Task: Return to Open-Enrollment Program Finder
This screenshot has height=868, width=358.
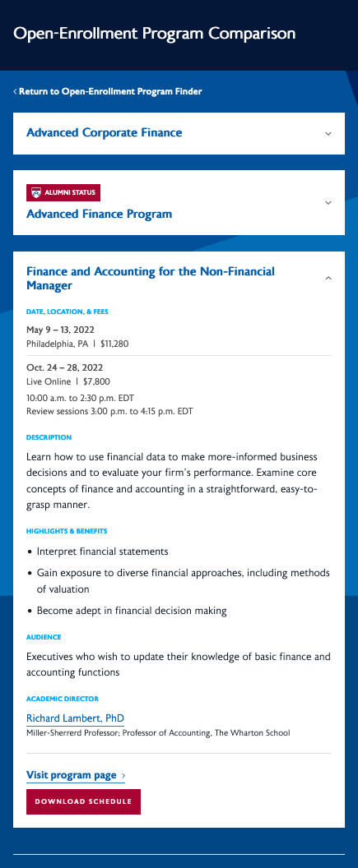Action: tap(110, 91)
